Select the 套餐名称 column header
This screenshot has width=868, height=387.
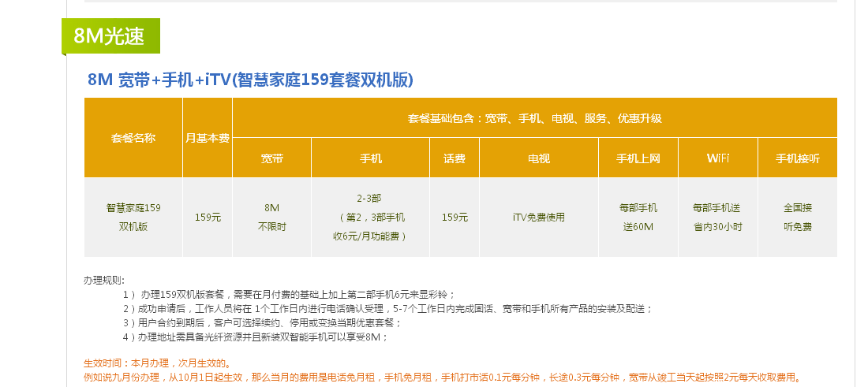coord(133,138)
